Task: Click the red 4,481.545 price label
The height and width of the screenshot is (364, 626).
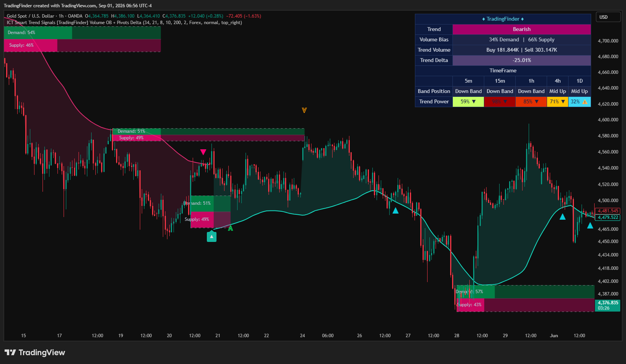Action: pos(608,211)
